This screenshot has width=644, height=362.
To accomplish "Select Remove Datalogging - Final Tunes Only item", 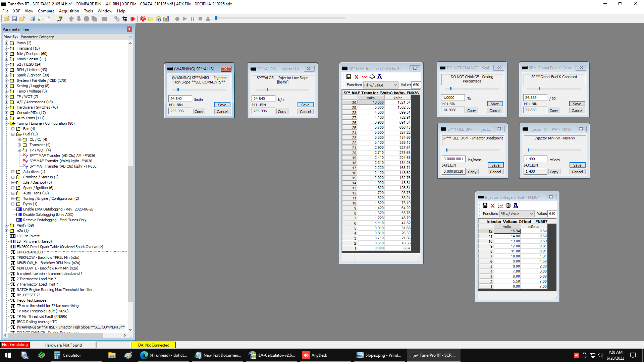I will (x=55, y=220).
